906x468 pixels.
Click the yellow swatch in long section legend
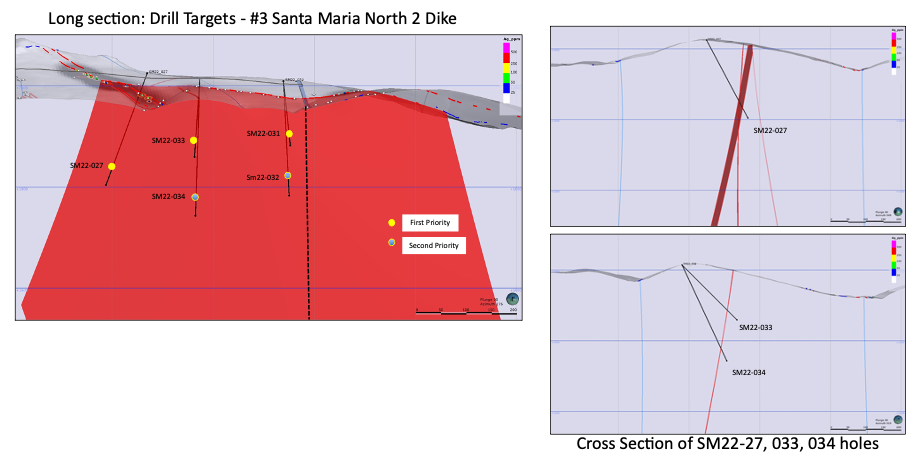pos(506,68)
